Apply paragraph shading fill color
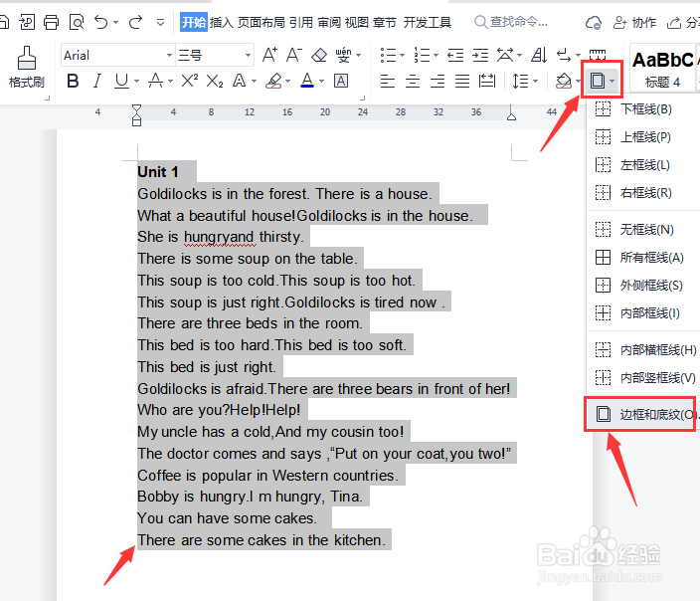700x601 pixels. pyautogui.click(x=564, y=82)
